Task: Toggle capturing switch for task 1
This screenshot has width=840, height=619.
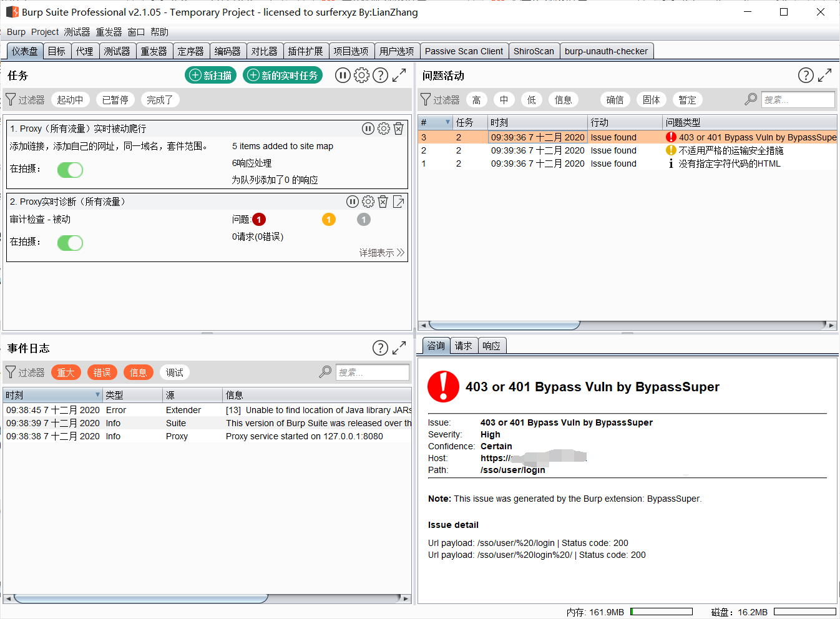Action: point(71,170)
